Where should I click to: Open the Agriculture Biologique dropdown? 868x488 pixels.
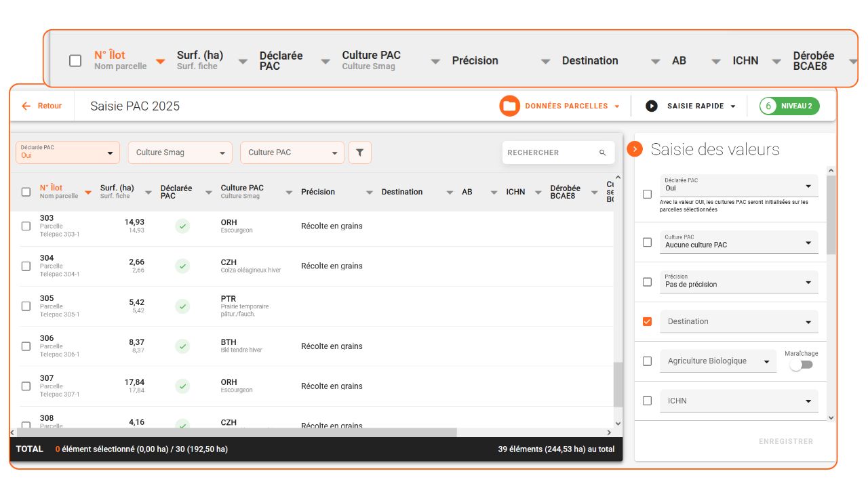(x=718, y=361)
